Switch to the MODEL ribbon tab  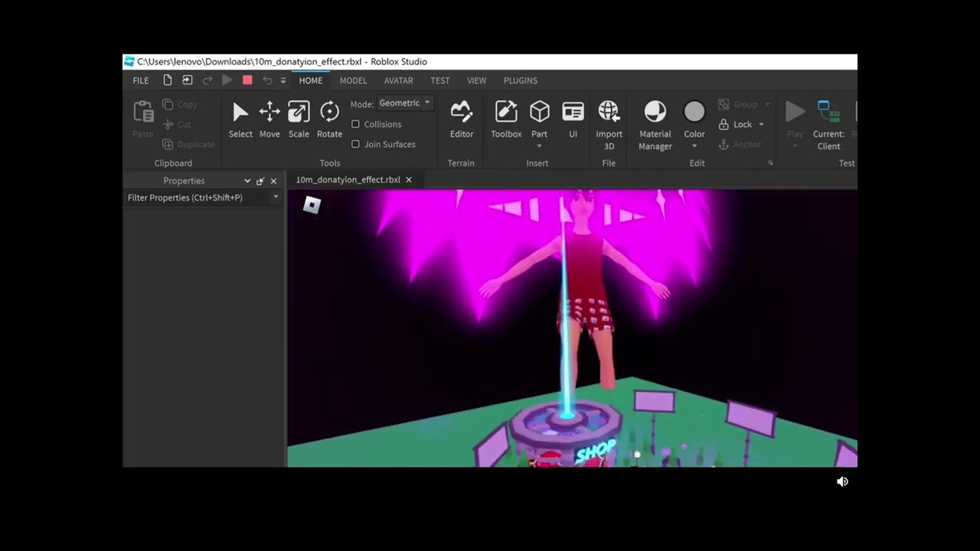point(353,80)
